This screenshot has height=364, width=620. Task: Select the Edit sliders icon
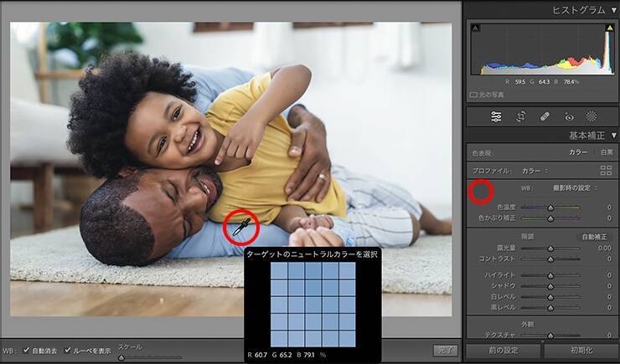click(497, 116)
